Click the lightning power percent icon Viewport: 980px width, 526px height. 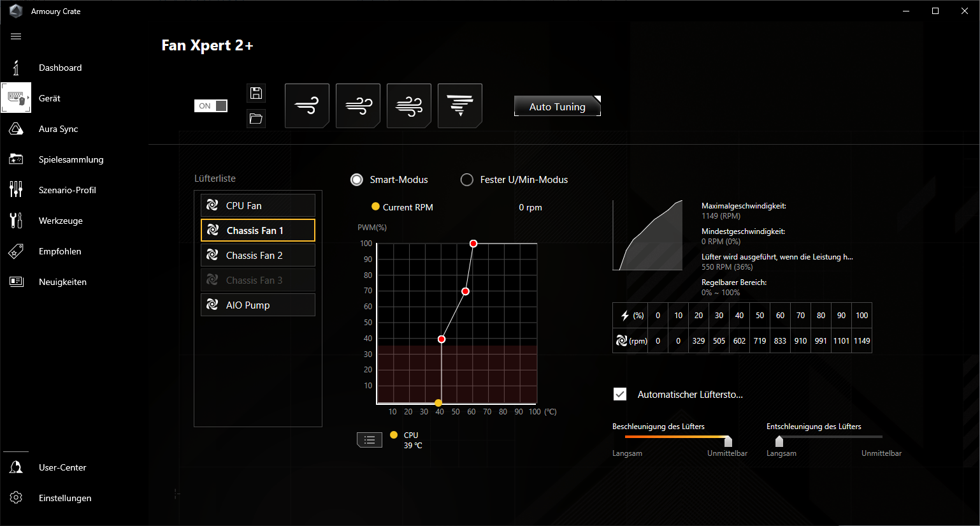[625, 316]
